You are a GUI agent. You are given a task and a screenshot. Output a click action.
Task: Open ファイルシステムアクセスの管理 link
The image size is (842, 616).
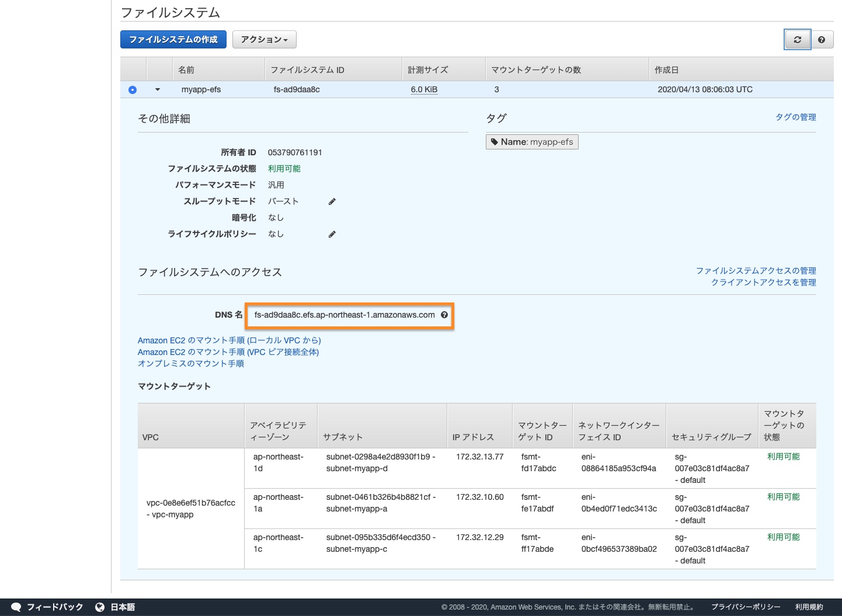[756, 271]
